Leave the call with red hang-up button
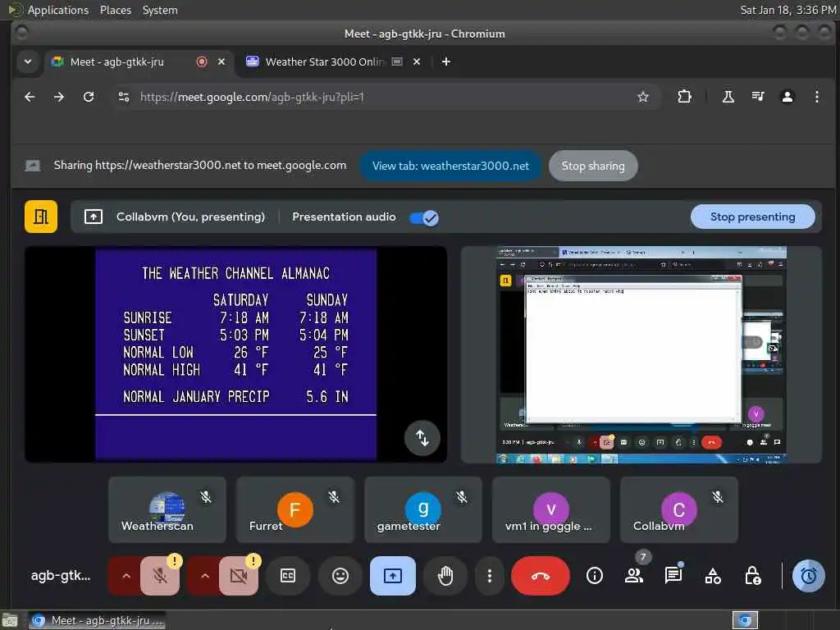The width and height of the screenshot is (840, 630). [541, 576]
